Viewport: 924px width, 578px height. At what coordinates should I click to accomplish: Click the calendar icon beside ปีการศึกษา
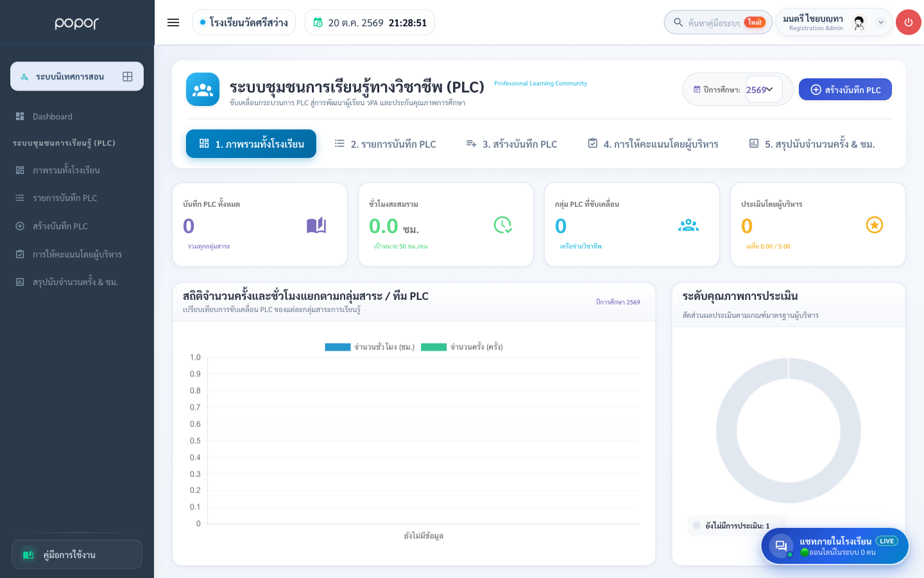point(697,90)
